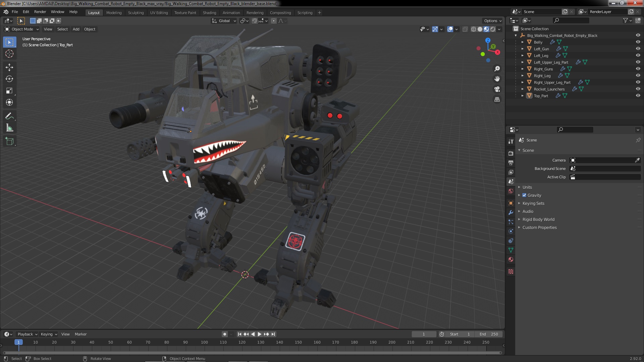Hide the Rocket_Launchers object
Screen dimensions: 644x362
click(638, 89)
